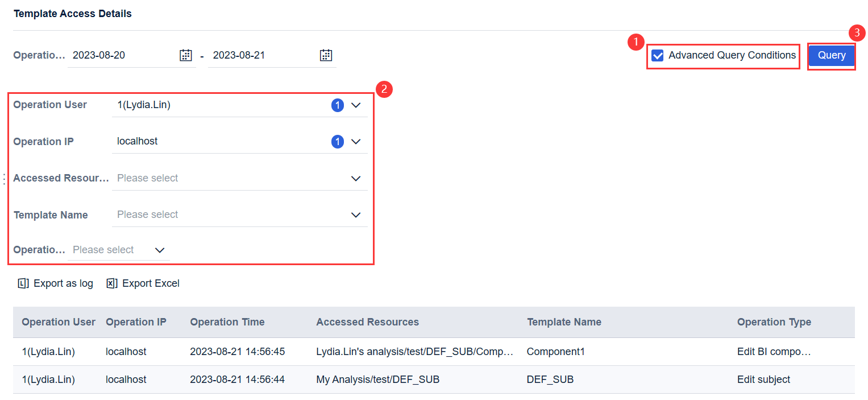Screen dimensions: 868x400
Task: Click the Query button
Action: pyautogui.click(x=831, y=55)
